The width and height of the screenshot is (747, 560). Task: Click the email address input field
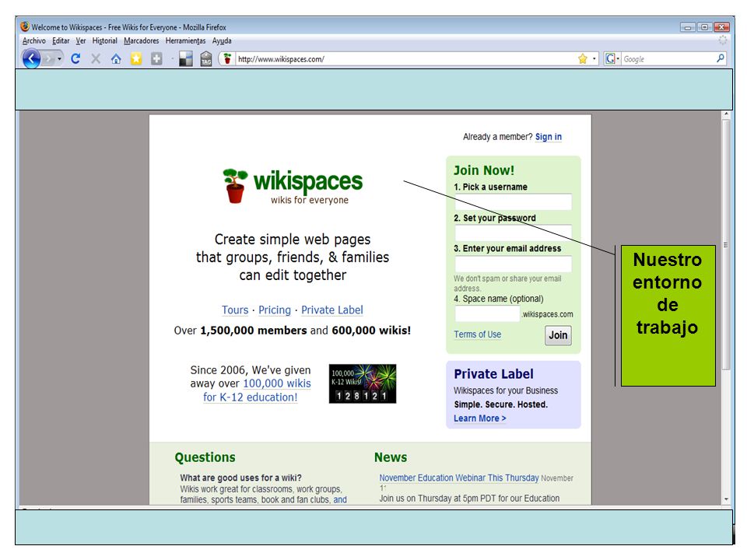click(513, 264)
